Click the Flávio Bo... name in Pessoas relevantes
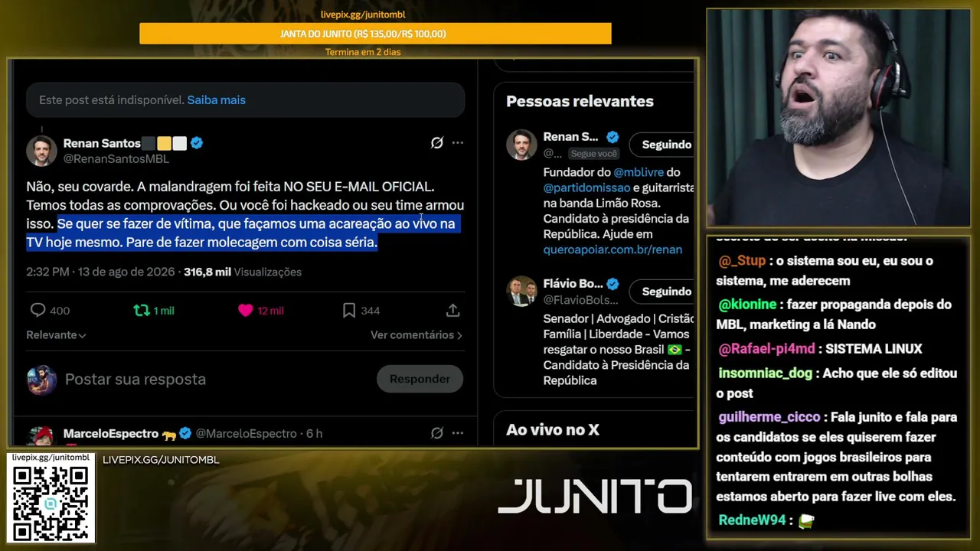 tap(573, 283)
